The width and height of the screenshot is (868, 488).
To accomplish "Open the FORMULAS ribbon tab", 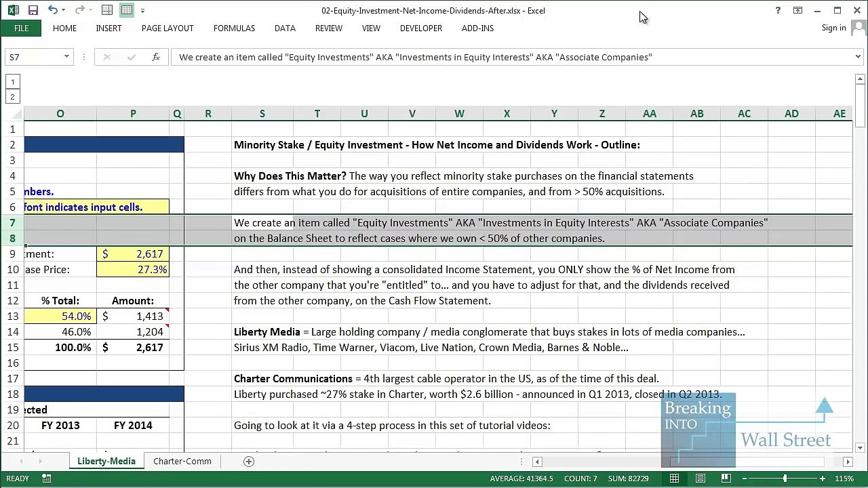I will tap(234, 28).
